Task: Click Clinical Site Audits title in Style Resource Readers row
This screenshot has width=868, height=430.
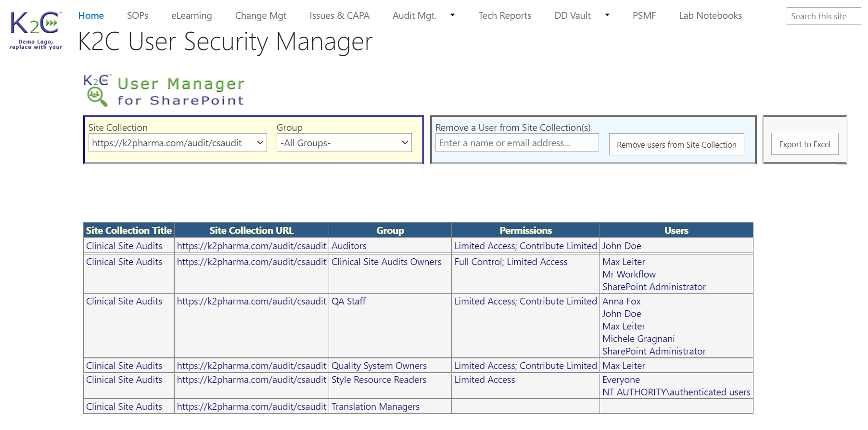Action: [x=124, y=379]
